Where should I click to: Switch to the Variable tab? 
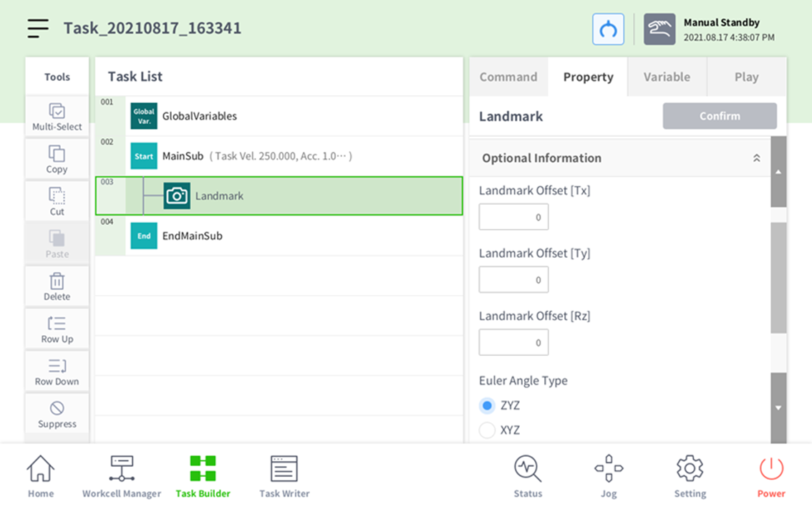tap(667, 77)
